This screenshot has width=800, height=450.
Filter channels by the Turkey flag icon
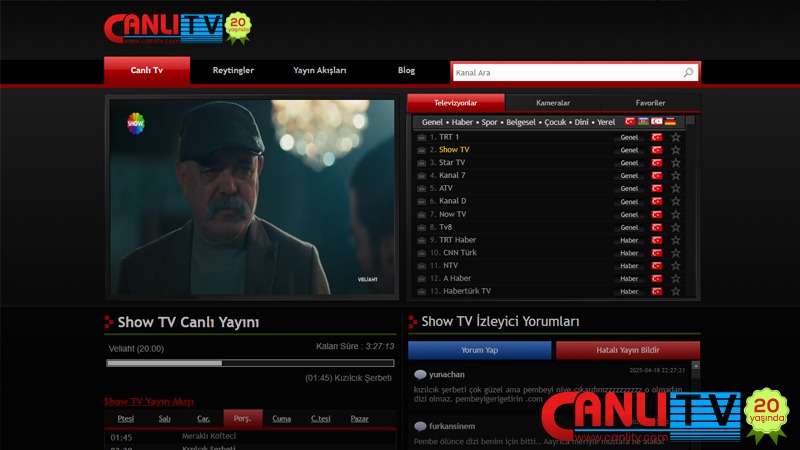tap(630, 121)
